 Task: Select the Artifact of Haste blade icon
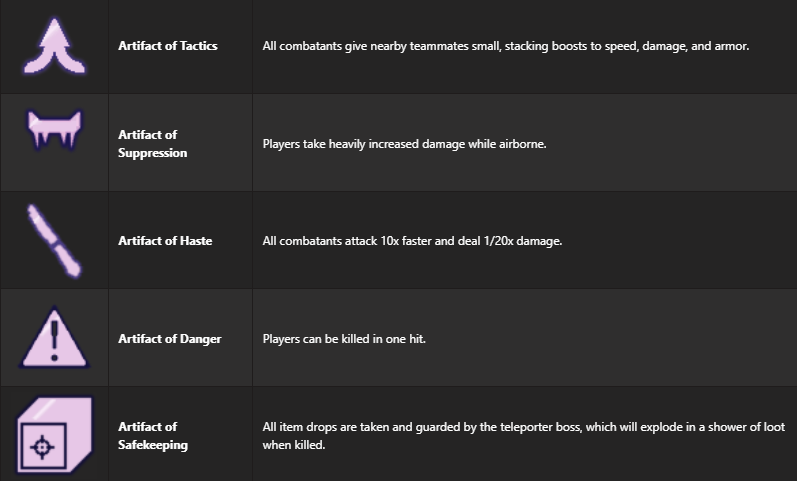(x=53, y=240)
